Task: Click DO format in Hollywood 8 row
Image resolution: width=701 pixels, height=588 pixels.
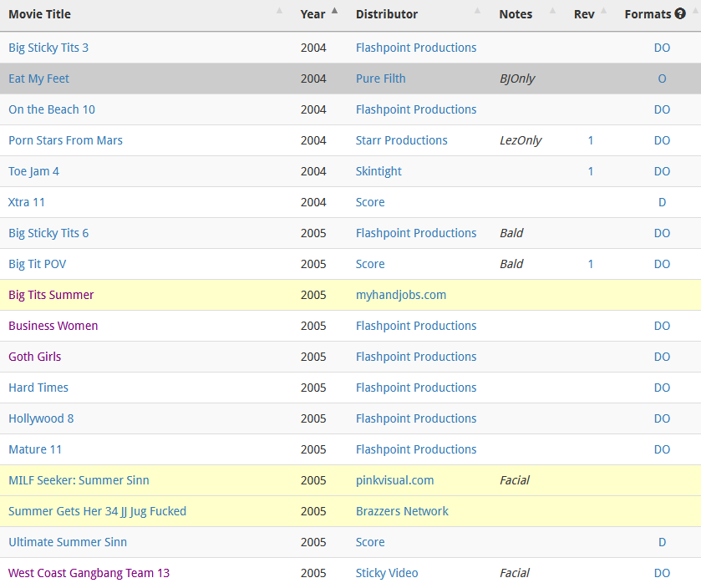Action: [x=662, y=418]
